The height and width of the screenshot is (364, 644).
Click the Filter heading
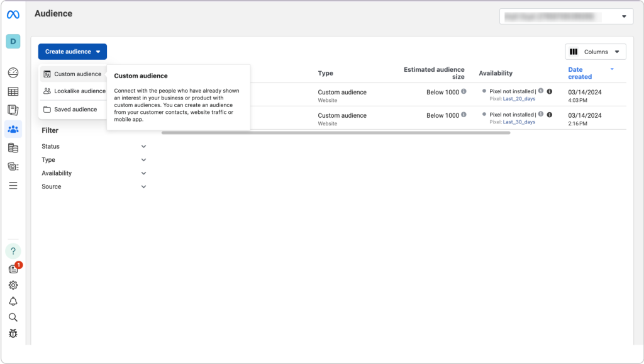click(x=50, y=130)
